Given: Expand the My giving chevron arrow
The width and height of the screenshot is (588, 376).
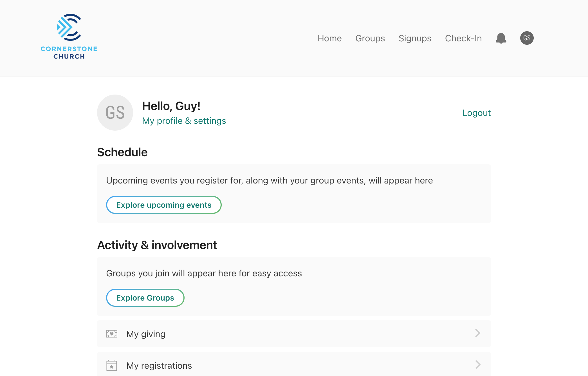Looking at the screenshot, I should coord(478,333).
